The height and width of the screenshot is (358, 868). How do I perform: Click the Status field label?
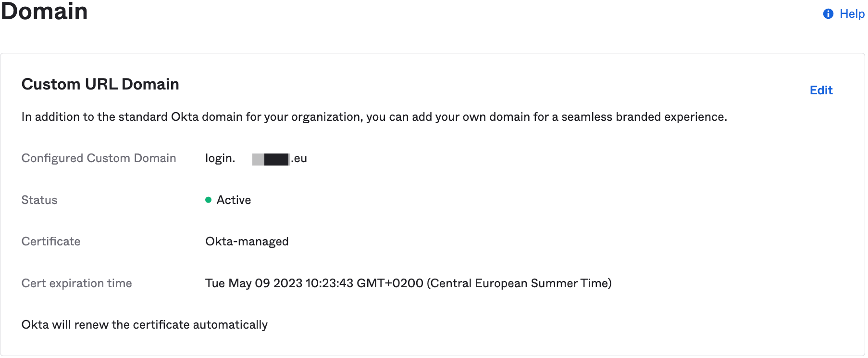point(39,200)
